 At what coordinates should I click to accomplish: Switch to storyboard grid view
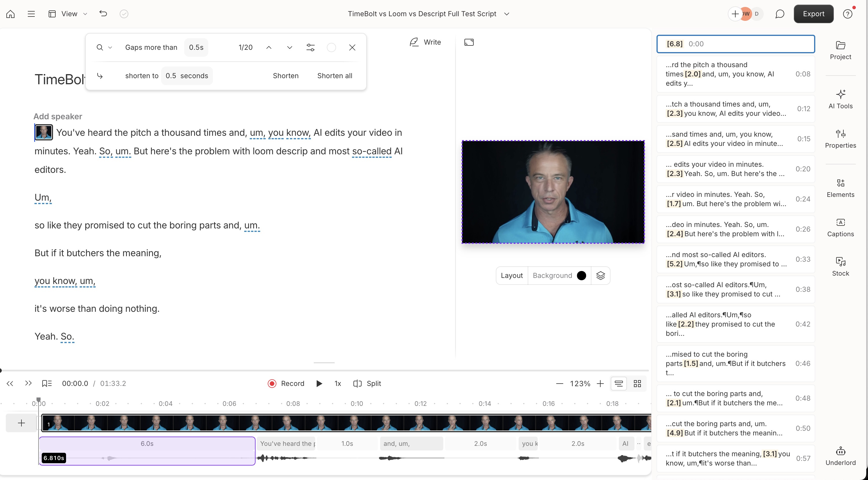click(637, 383)
